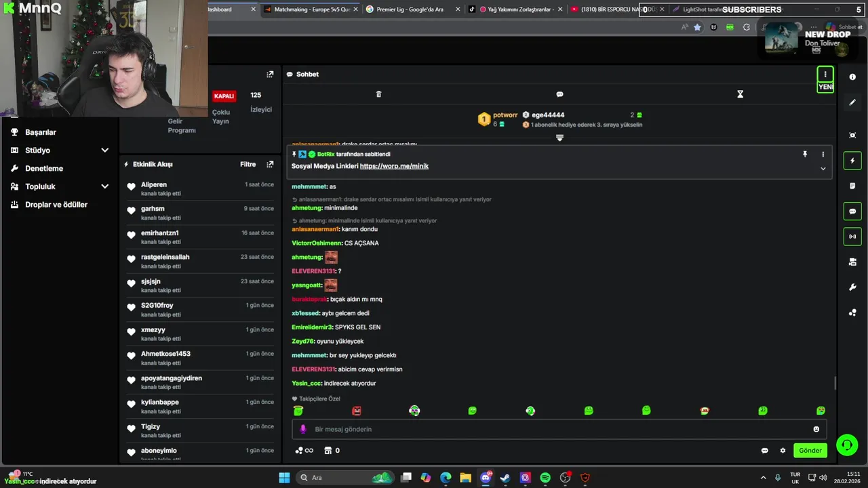The height and width of the screenshot is (488, 868).
Task: Pop out the Etkinlik Akışı panel
Action: [x=270, y=164]
